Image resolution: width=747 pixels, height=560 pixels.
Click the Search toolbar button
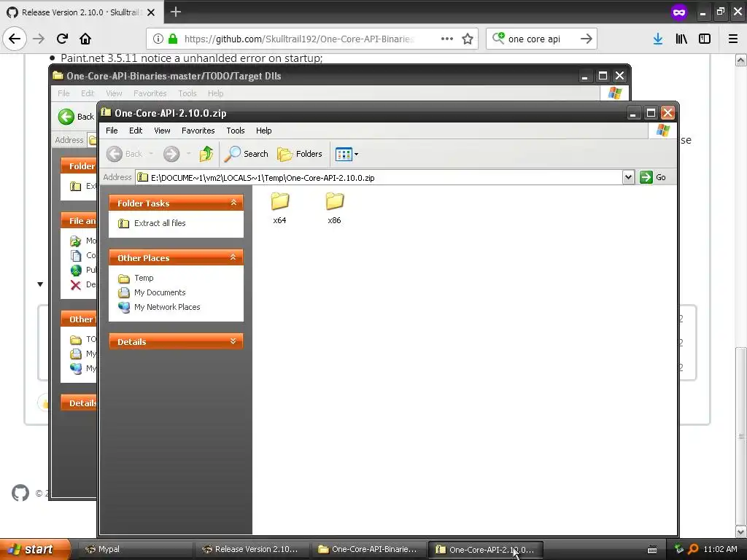(247, 154)
